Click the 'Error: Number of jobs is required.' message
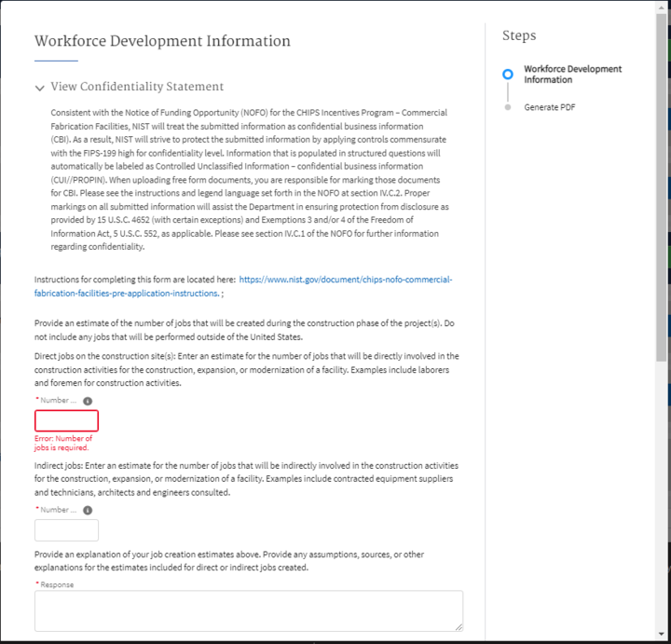Viewport: 671px width, 644px height. 63,443
